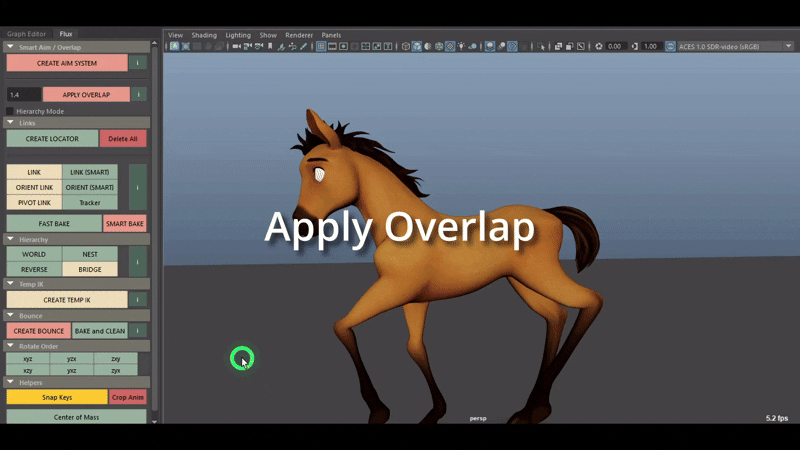Click info button beside CREATE TEMP IK

(137, 299)
